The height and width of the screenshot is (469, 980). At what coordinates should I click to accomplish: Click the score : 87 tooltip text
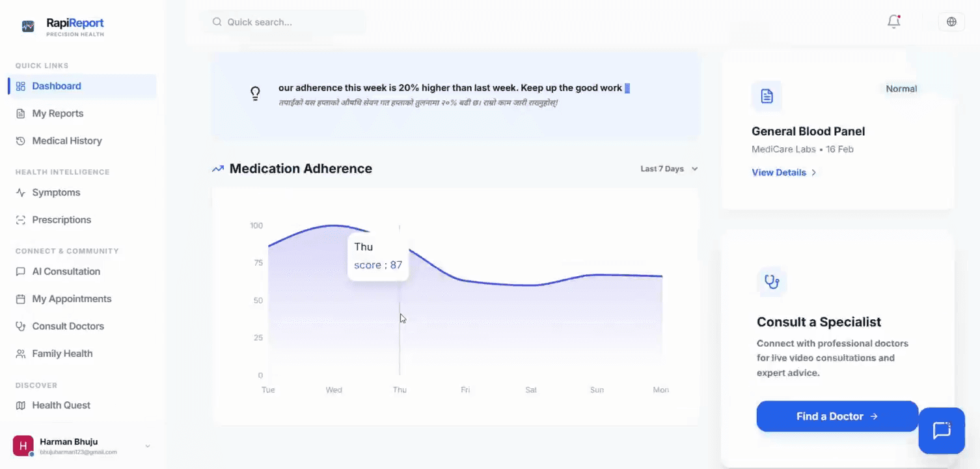378,265
